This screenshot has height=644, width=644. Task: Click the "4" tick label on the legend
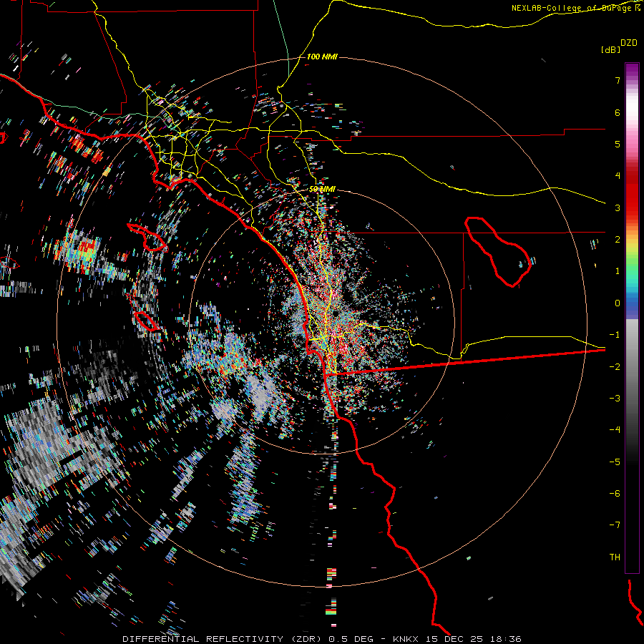[x=618, y=176]
